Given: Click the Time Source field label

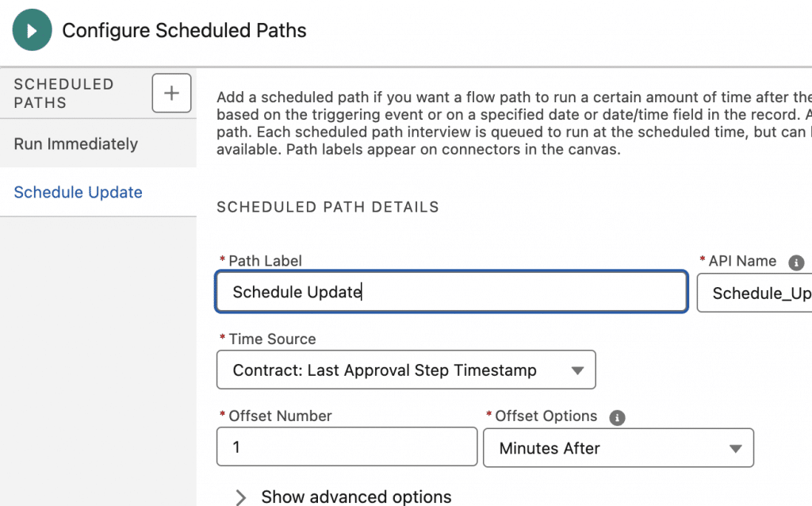Looking at the screenshot, I should point(272,339).
